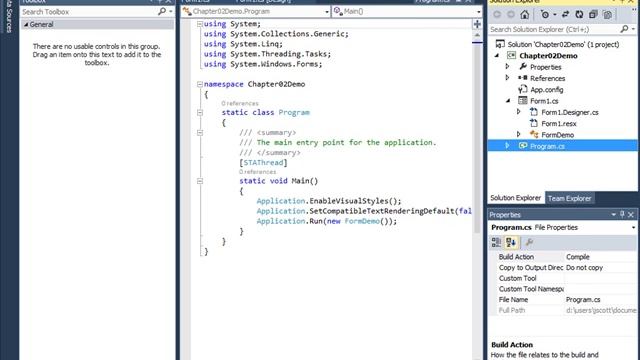
Task: Collapse the General group in Toolbox
Action: click(x=26, y=24)
